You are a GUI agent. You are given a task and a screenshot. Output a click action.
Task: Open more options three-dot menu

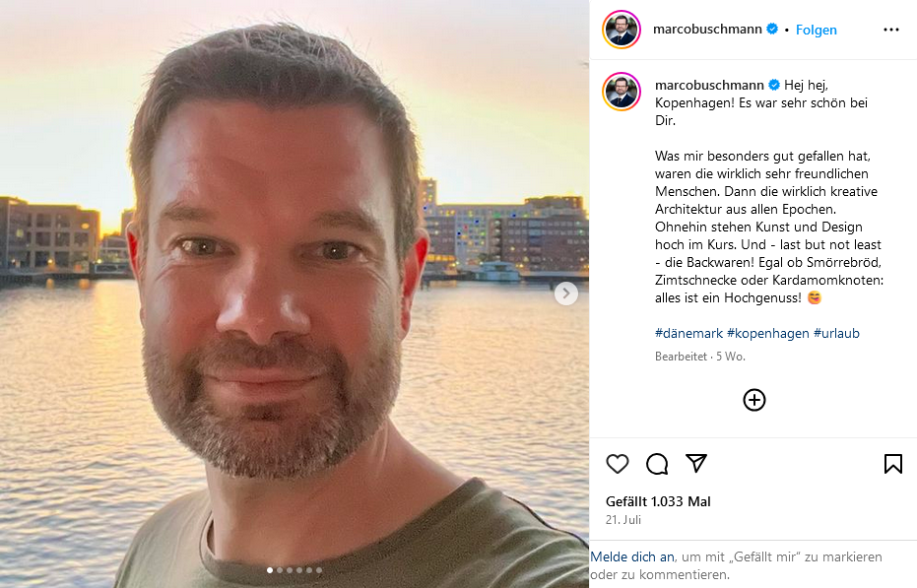[x=890, y=30]
